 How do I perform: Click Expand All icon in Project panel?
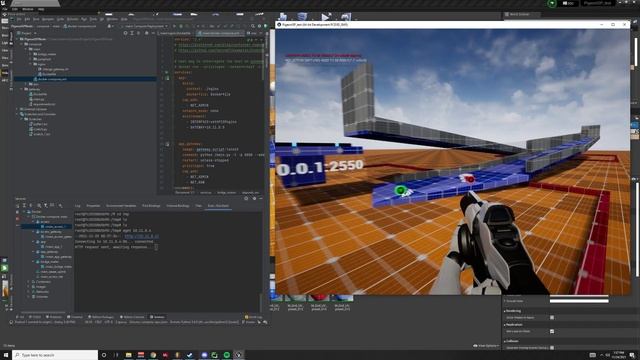click(x=132, y=33)
